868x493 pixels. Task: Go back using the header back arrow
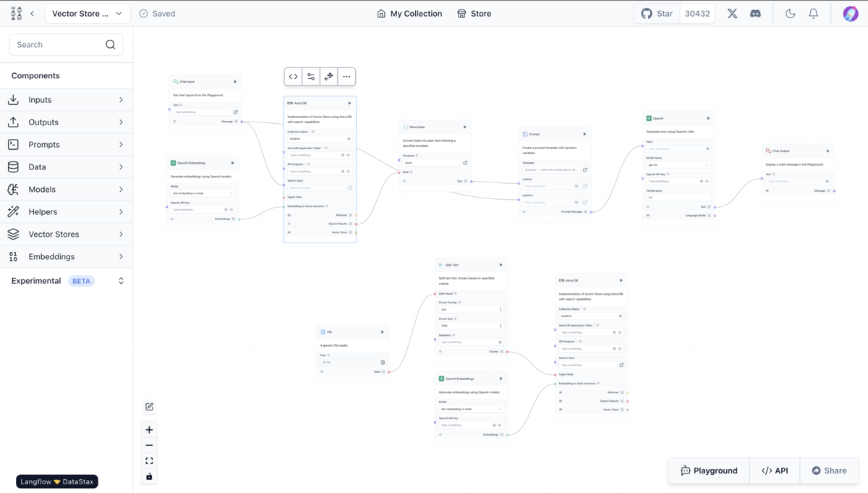click(32, 14)
